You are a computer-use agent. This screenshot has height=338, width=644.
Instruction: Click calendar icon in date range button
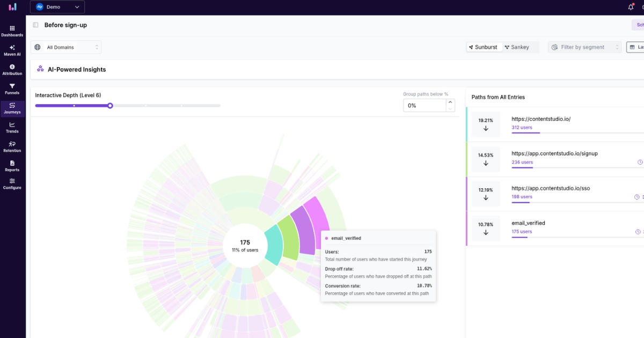pos(632,47)
